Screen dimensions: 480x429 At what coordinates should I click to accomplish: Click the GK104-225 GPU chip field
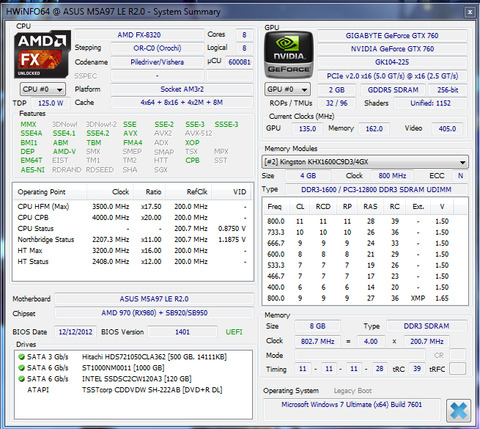(x=392, y=62)
